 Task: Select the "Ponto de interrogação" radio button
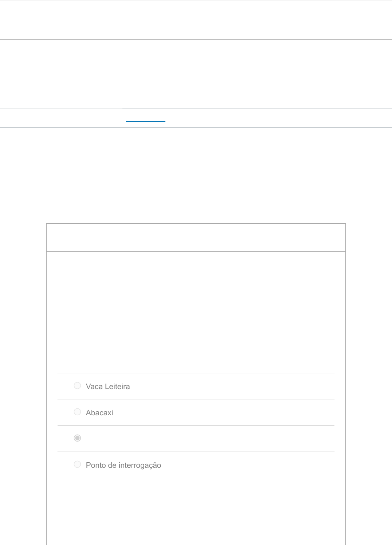pyautogui.click(x=77, y=464)
